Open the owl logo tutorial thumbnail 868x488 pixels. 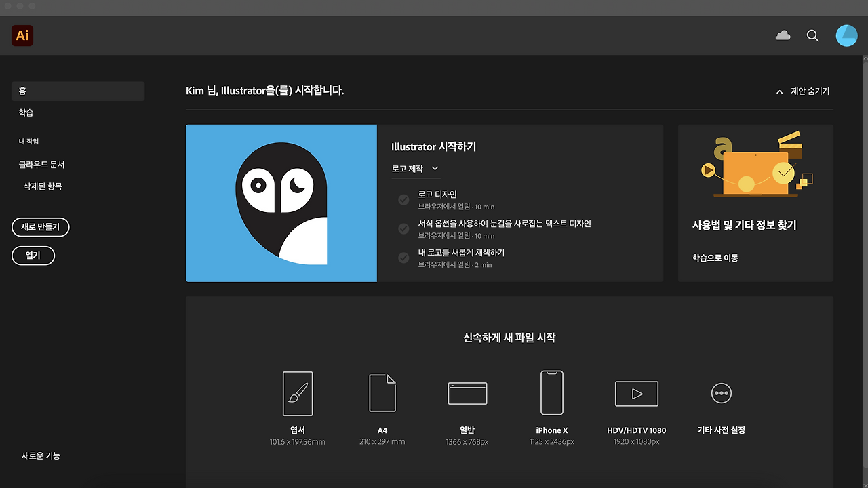point(281,203)
